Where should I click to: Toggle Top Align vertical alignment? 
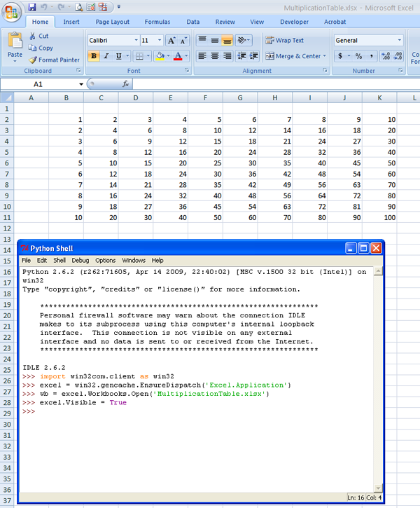tap(202, 40)
